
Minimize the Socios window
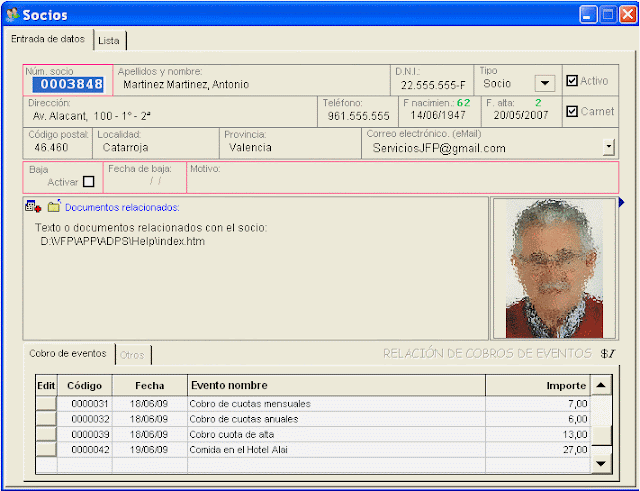tap(588, 15)
